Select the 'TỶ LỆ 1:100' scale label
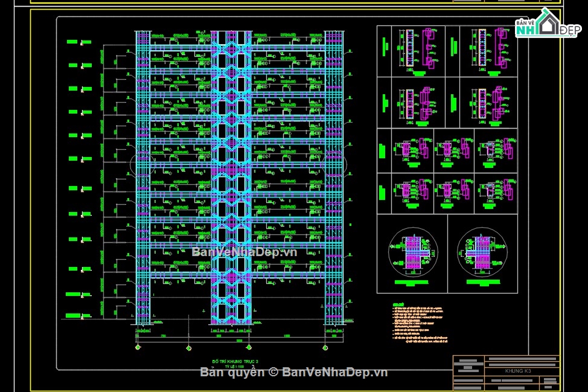Image resolution: width=588 pixels, height=392 pixels. click(235, 367)
